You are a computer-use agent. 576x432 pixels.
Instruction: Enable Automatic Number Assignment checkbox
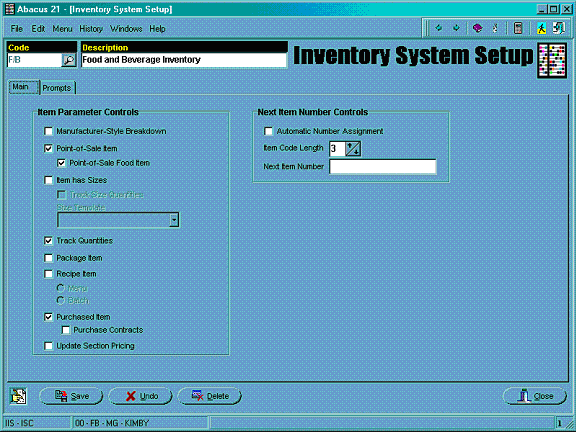click(269, 131)
